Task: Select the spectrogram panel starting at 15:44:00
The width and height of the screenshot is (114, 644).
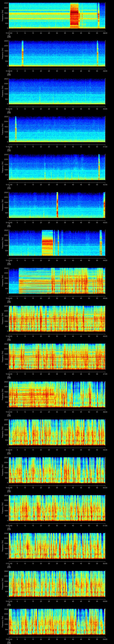Action: click(x=57, y=280)
